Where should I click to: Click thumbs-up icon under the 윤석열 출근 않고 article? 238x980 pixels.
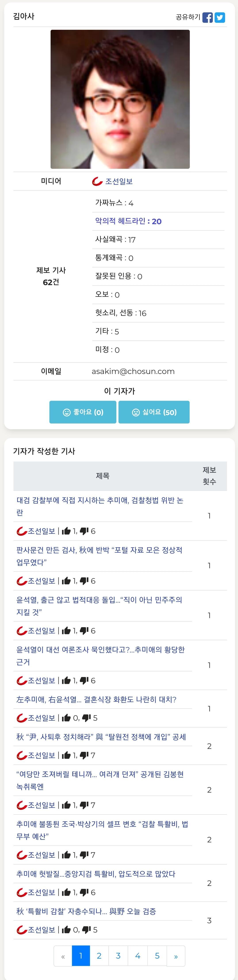tap(66, 631)
